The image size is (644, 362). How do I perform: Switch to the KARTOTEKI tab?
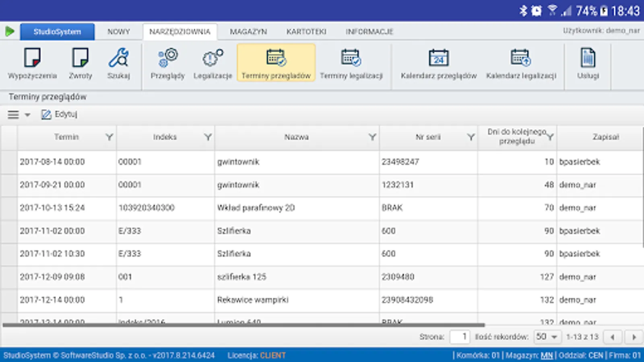[306, 31]
